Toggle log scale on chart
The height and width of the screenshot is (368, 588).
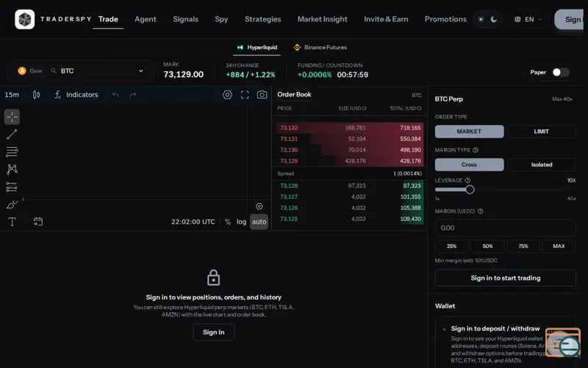coord(242,222)
